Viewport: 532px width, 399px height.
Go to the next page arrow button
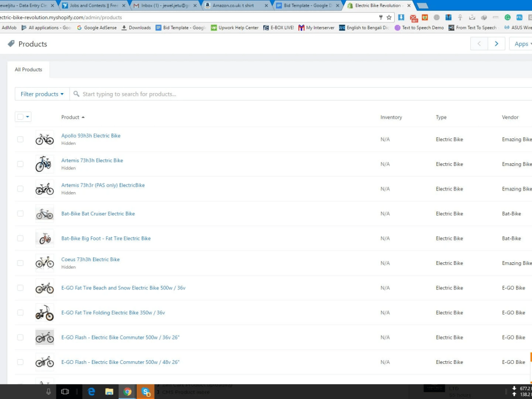point(496,44)
